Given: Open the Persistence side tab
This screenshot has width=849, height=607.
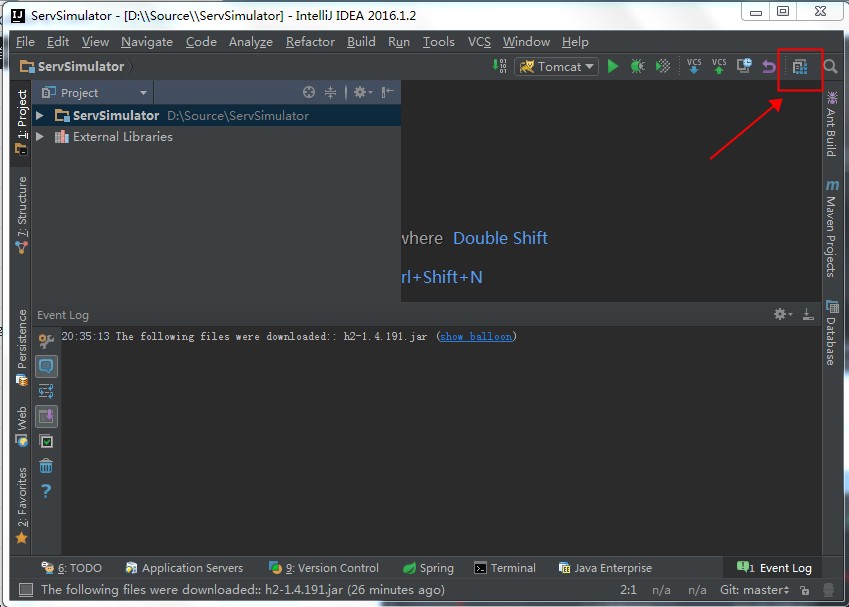Looking at the screenshot, I should click(x=22, y=348).
